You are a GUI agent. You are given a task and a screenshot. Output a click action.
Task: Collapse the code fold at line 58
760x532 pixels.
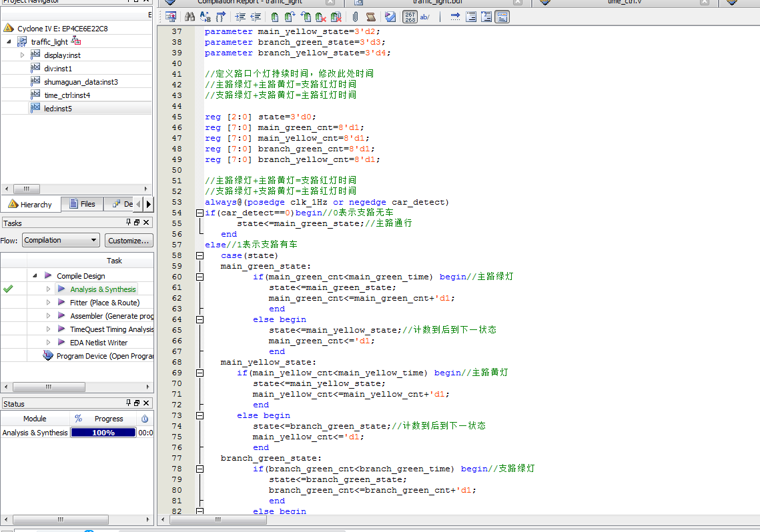tap(200, 255)
